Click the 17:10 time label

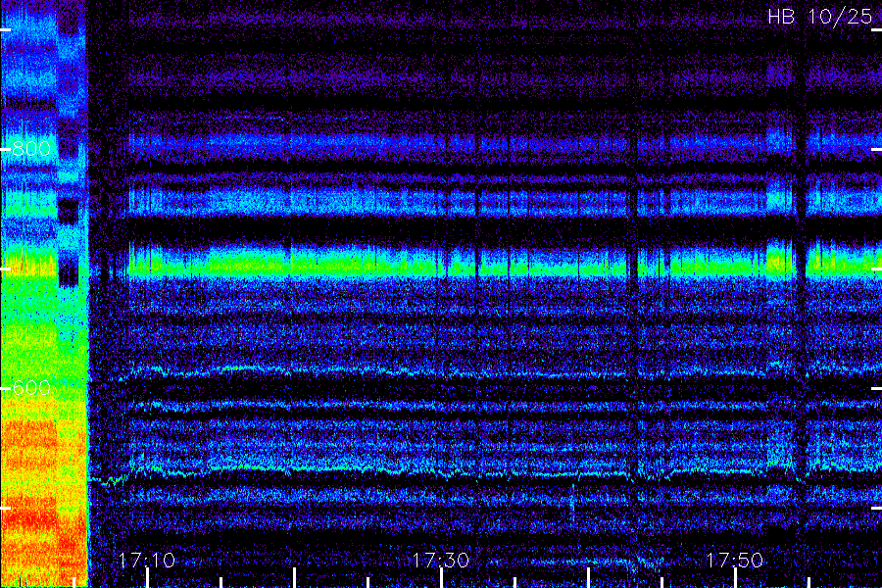[147, 560]
